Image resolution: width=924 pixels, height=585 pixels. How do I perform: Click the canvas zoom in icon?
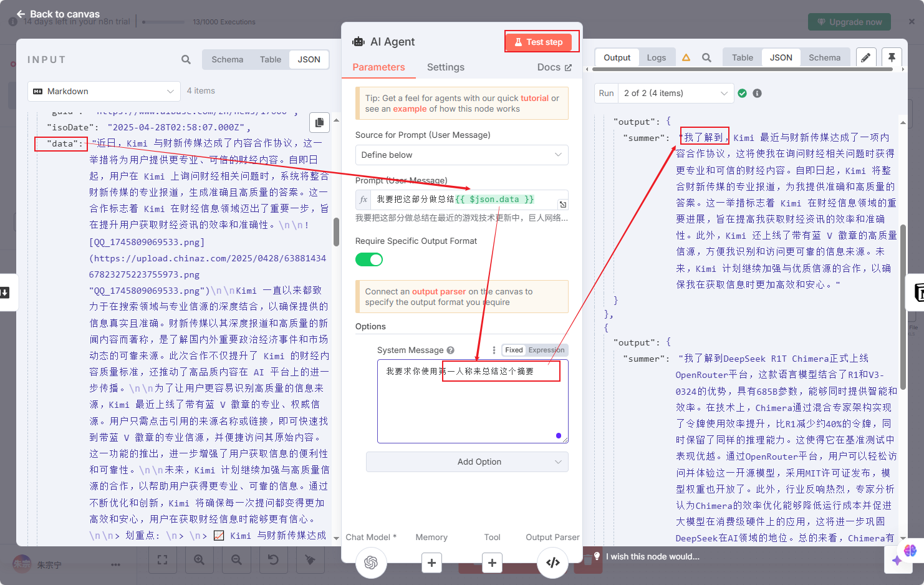[199, 560]
